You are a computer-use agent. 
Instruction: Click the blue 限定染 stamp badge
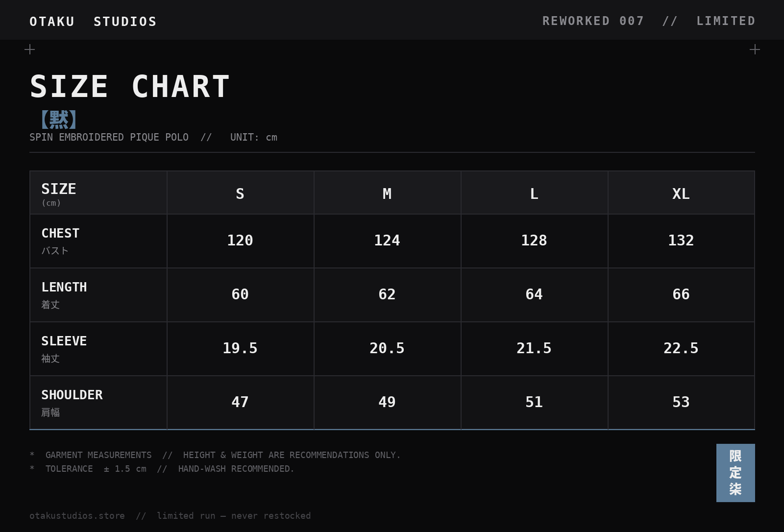pos(735,473)
